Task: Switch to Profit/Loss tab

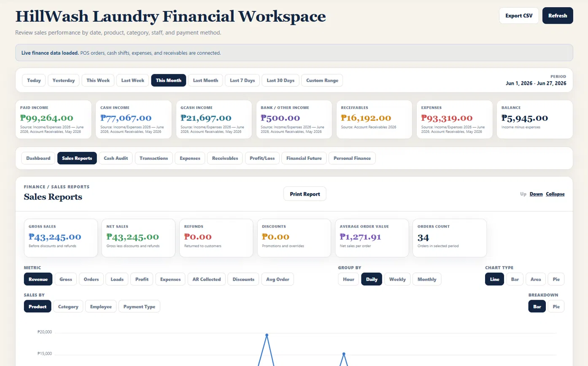Action: 262,158
